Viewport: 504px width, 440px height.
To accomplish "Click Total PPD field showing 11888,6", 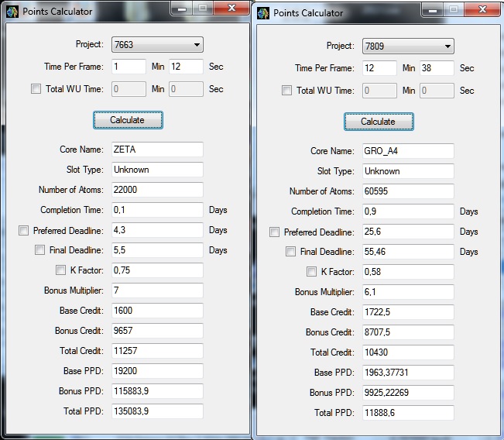I will click(x=408, y=413).
